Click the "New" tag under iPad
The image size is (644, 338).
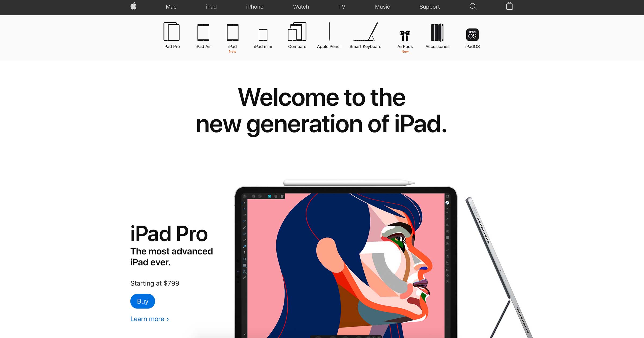pyautogui.click(x=232, y=52)
